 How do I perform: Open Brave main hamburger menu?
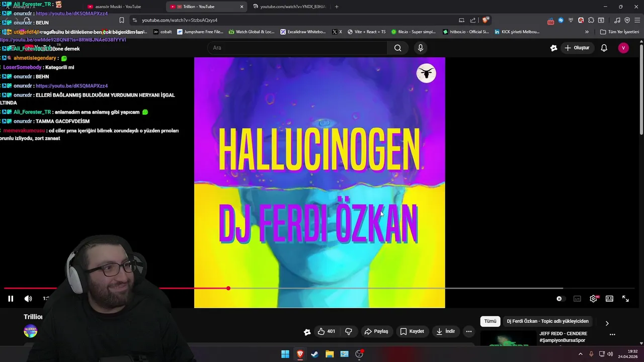[637, 20]
